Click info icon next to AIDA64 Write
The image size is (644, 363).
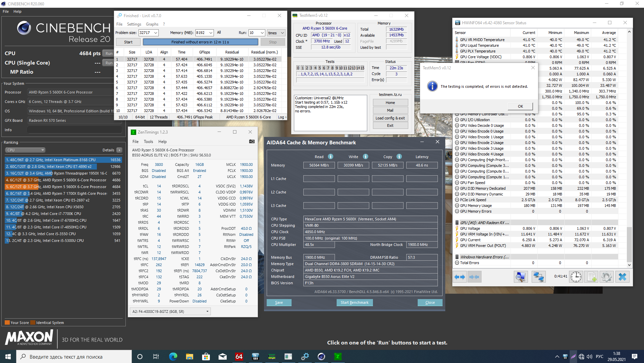coord(366,157)
